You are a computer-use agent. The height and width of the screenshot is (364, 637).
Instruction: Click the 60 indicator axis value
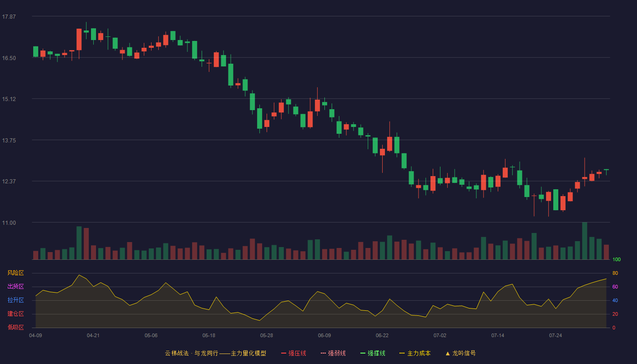tap(615, 287)
